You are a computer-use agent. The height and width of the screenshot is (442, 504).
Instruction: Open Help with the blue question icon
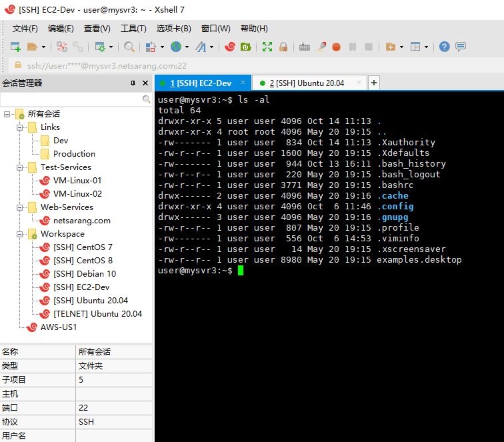(444, 47)
